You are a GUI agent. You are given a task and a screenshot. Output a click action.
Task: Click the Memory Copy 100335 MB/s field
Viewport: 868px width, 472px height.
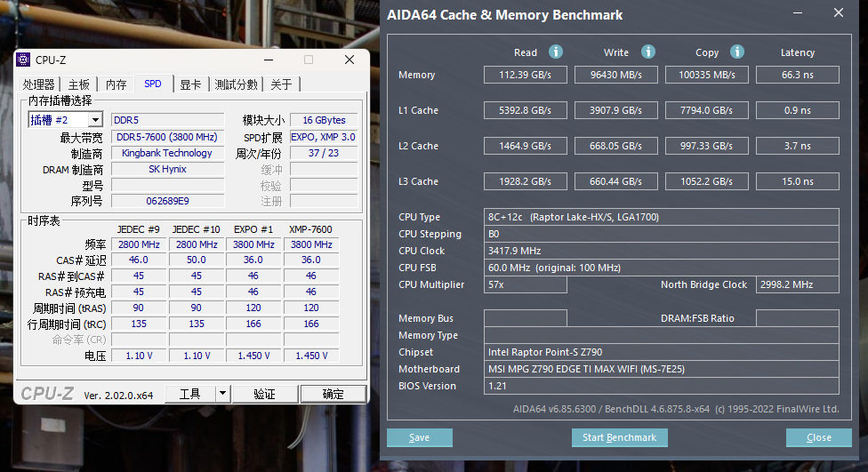(707, 75)
